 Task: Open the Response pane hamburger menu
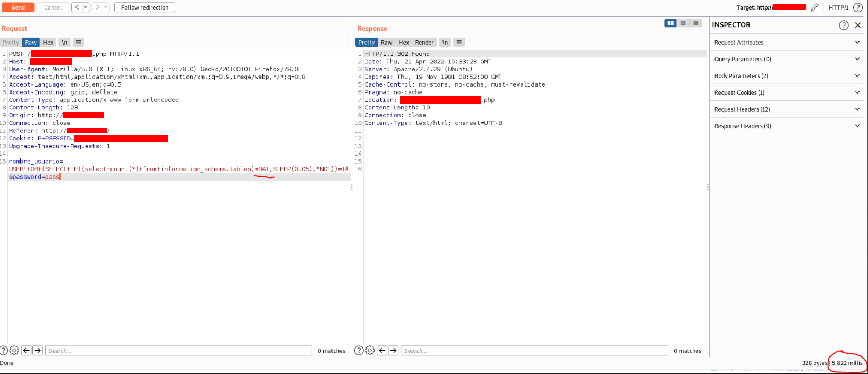point(459,42)
